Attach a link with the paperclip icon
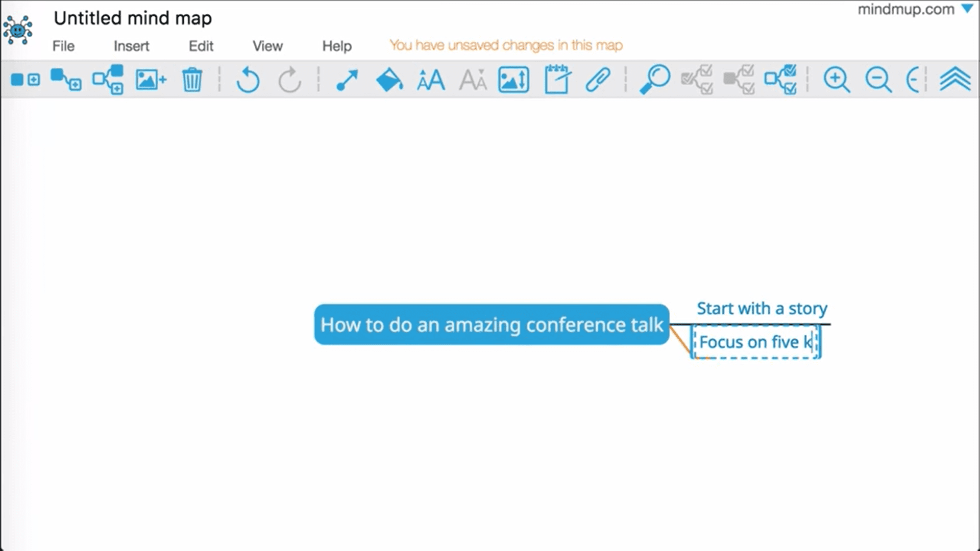Image resolution: width=980 pixels, height=551 pixels. [598, 80]
